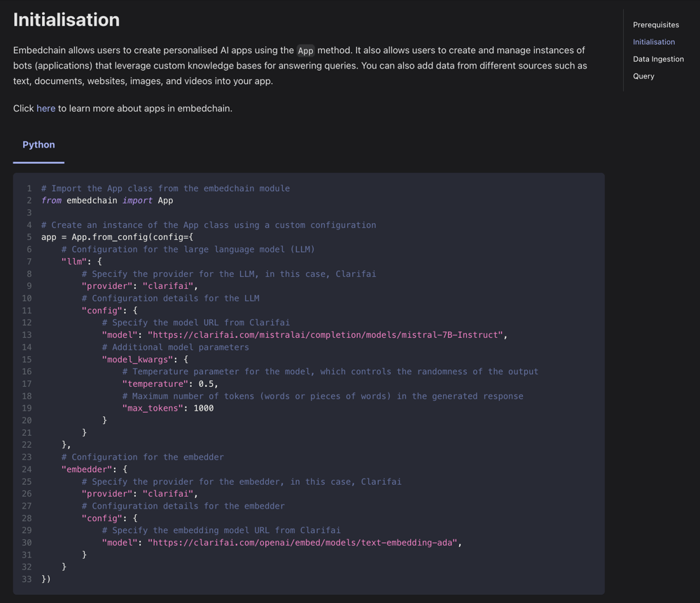Go to the Data Ingestion section
The height and width of the screenshot is (603, 700).
coord(658,59)
